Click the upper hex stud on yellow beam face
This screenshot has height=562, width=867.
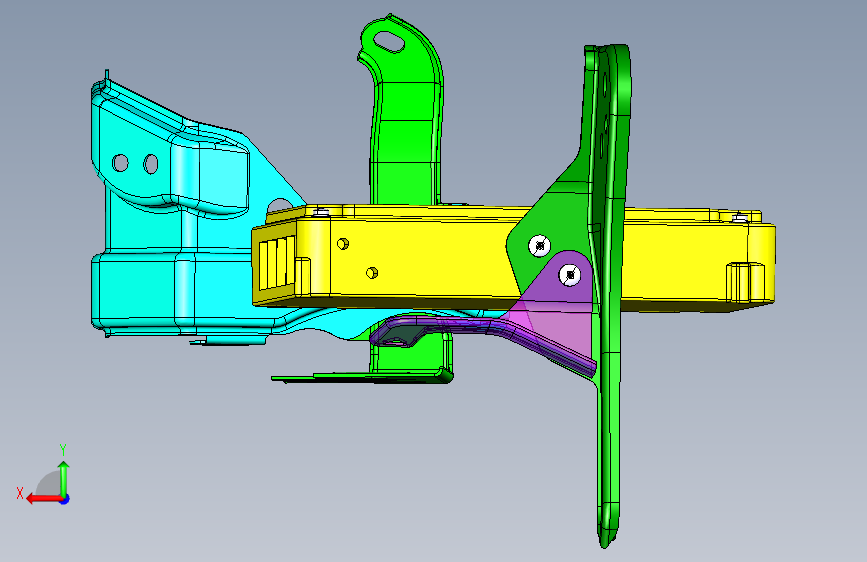(x=343, y=243)
